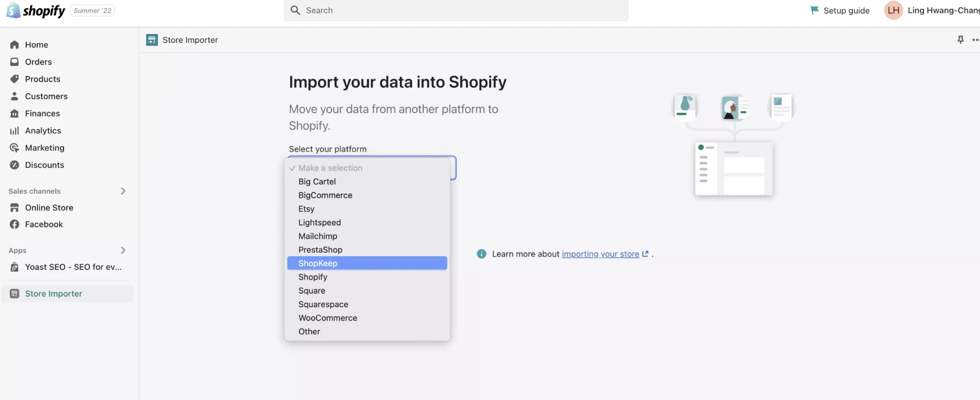Open Yoast SEO app in sidebar
This screenshot has width=980, height=400.
pyautogui.click(x=73, y=267)
